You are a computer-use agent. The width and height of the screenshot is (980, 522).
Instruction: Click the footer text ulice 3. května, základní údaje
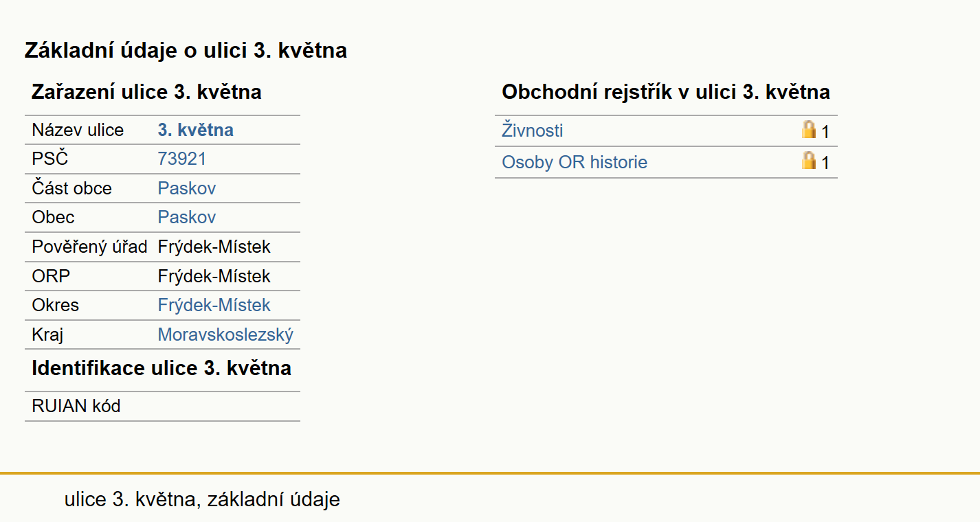[202, 499]
